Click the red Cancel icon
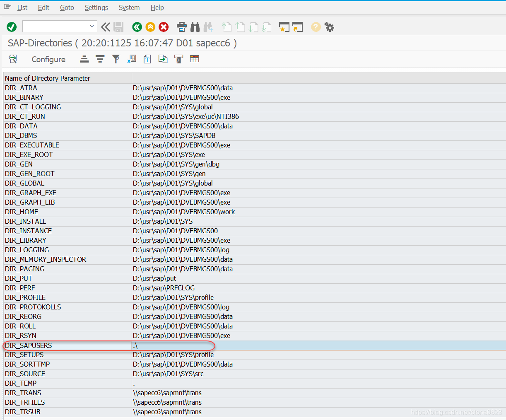The height and width of the screenshot is (420, 506). 164,27
